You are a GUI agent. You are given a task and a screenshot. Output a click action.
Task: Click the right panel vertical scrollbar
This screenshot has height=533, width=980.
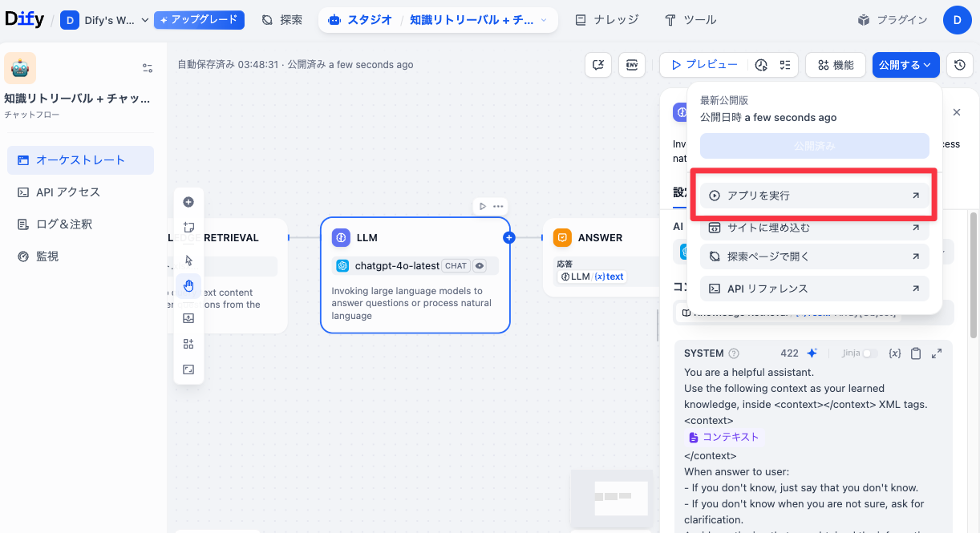click(x=974, y=281)
